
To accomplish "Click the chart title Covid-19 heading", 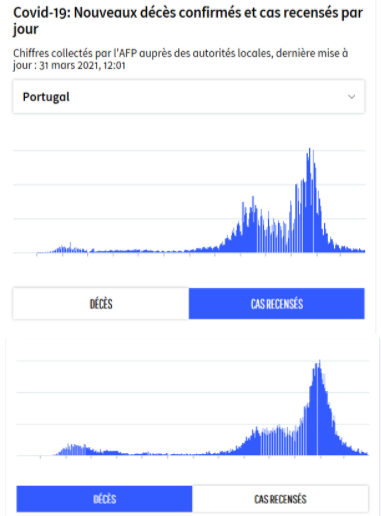I will (188, 21).
